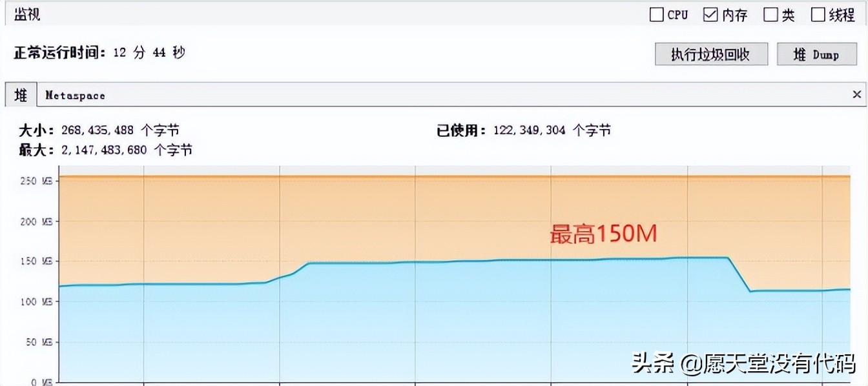
Task: Click the red 最高150M annotation on the chart
Action: (603, 234)
